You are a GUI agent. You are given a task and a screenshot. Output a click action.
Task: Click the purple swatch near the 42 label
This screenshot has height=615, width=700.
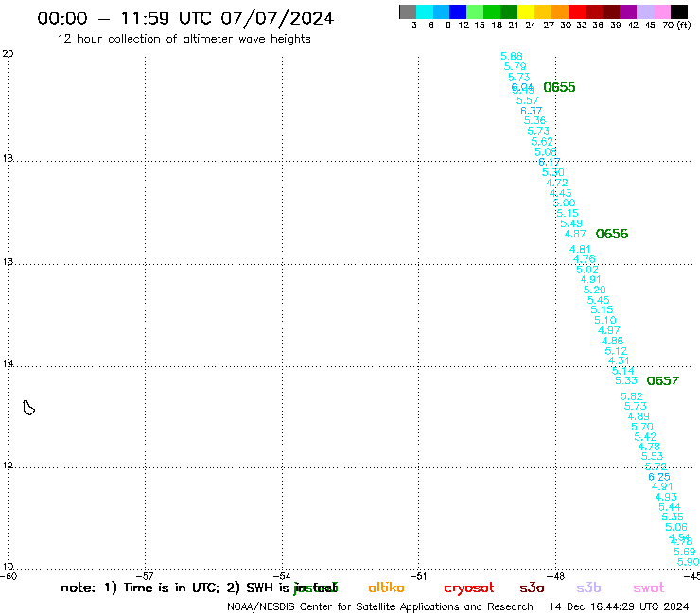(x=628, y=11)
